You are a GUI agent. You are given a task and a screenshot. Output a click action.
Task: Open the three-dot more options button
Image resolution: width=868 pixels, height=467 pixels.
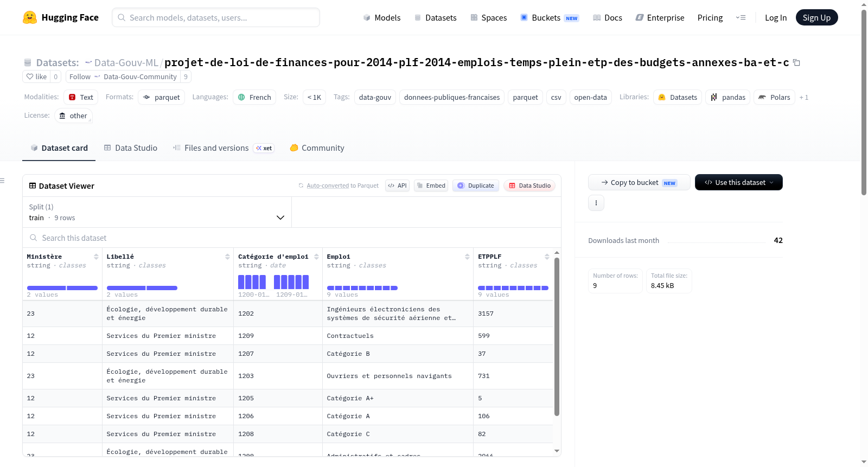pyautogui.click(x=596, y=203)
